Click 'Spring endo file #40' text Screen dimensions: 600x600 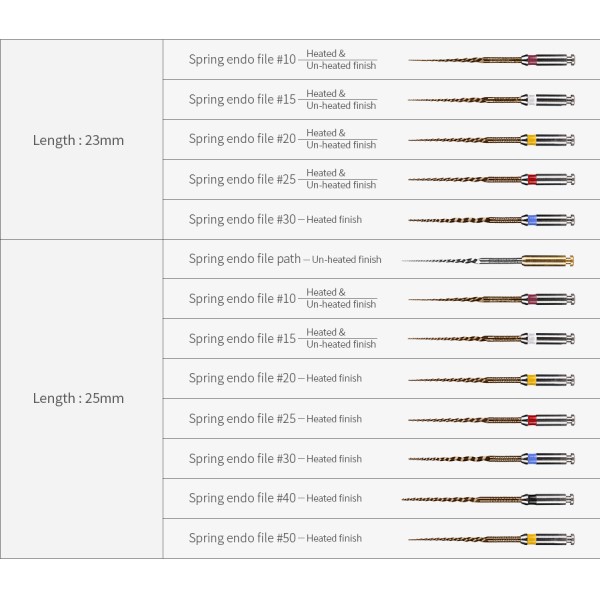242,498
